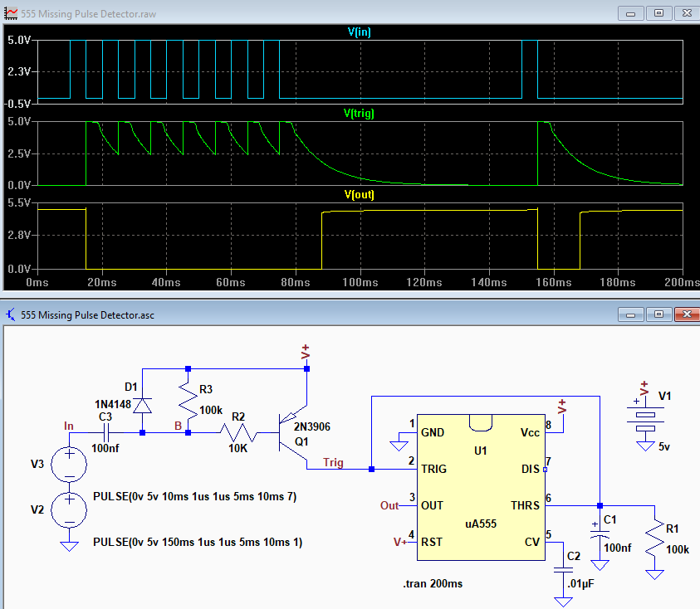Click the 10K value of R2
Image resolution: width=700 pixels, height=609 pixels.
(237, 448)
